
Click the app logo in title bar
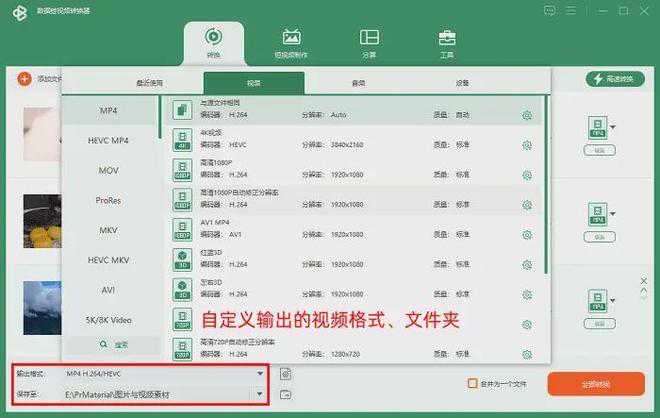tap(20, 13)
